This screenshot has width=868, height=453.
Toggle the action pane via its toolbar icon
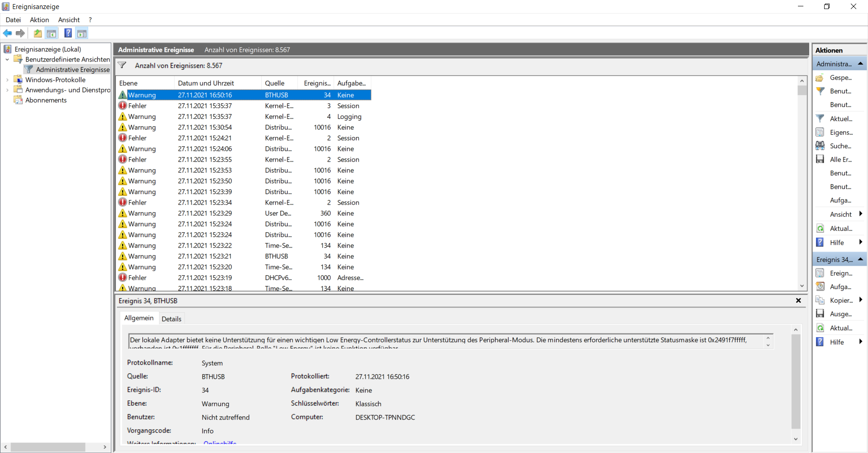tap(82, 33)
